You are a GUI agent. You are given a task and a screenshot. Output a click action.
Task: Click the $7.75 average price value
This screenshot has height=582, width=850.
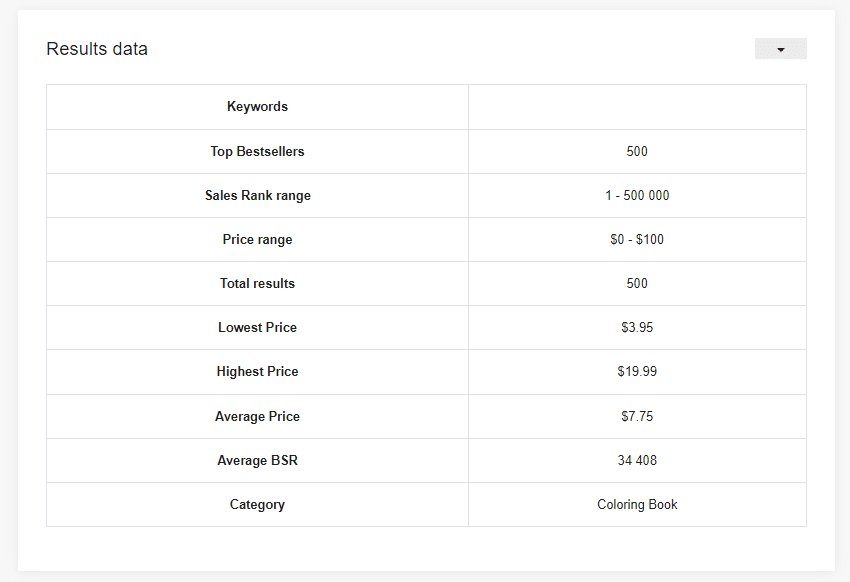tap(637, 416)
